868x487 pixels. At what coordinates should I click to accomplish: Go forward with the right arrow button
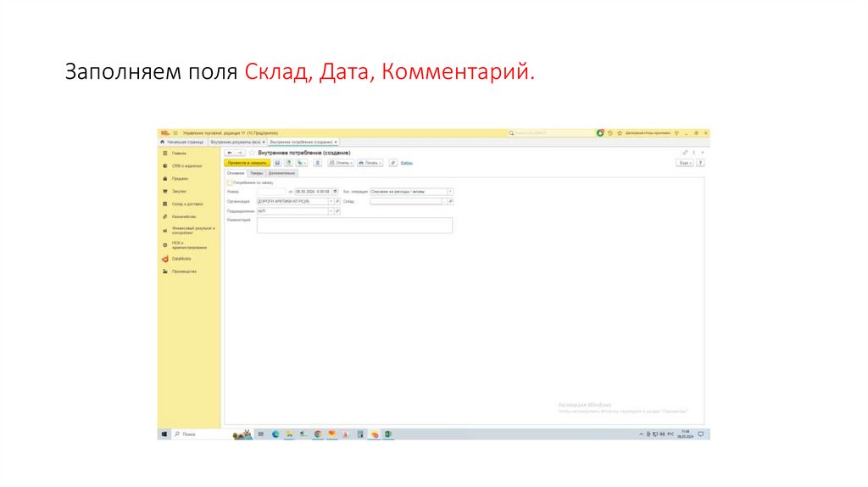(240, 153)
